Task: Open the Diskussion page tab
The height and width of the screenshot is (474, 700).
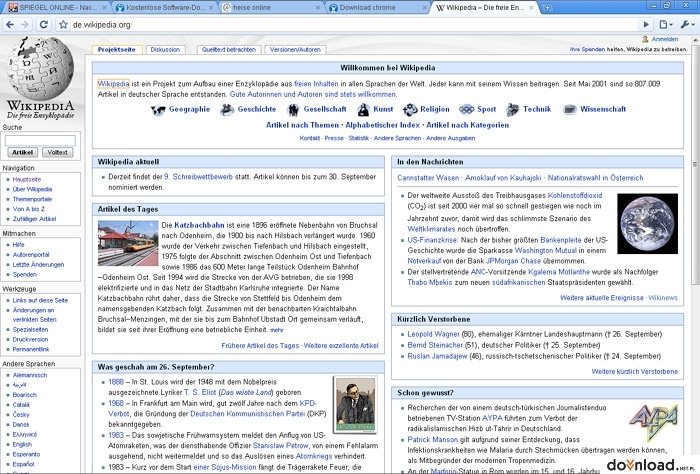Action: [165, 50]
